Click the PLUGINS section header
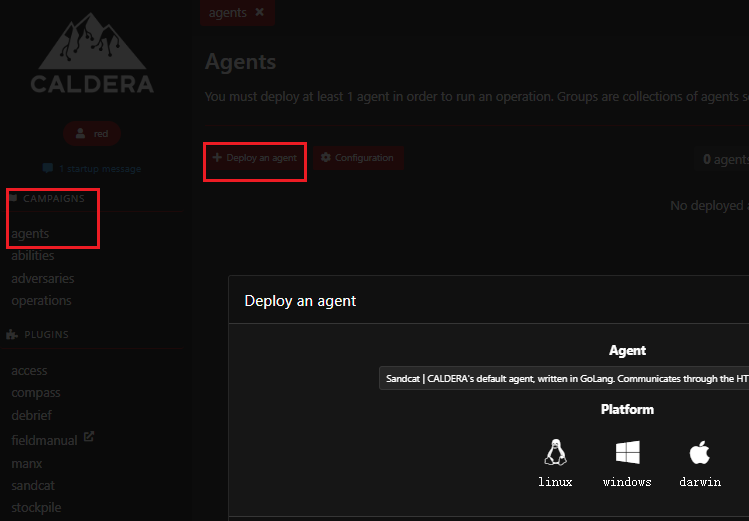 38,334
